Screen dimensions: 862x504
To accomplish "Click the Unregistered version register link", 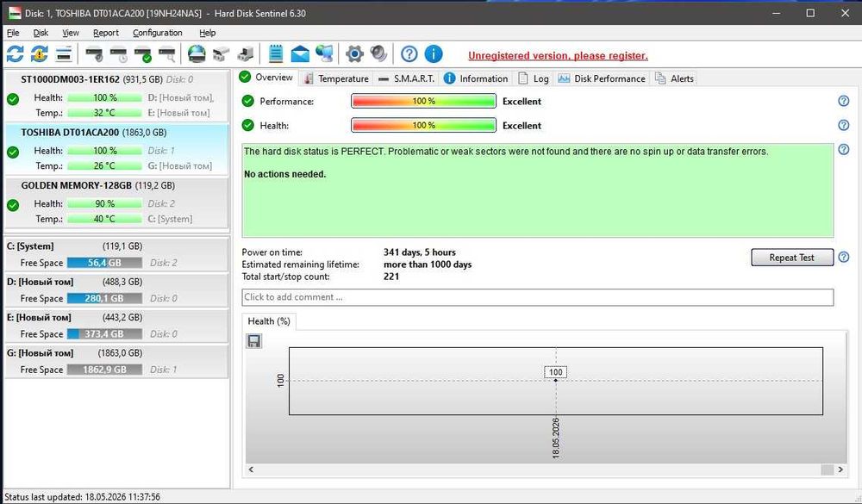I will (558, 55).
